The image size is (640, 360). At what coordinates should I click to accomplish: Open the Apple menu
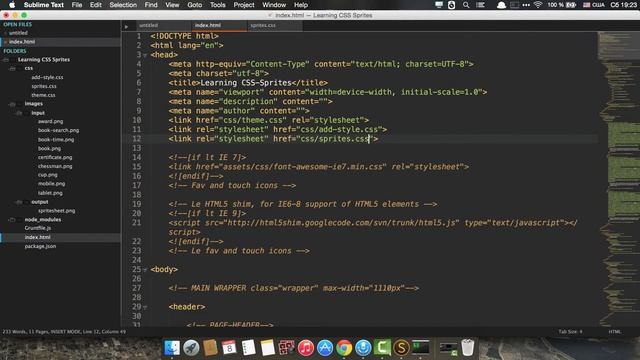click(x=12, y=5)
